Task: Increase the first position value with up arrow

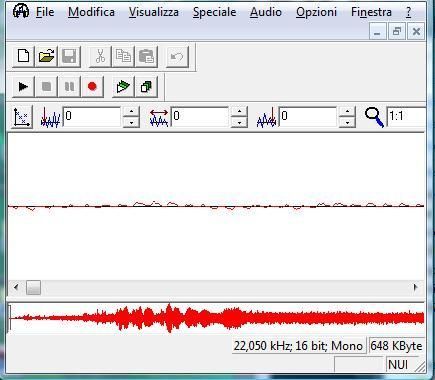Action: [x=131, y=112]
